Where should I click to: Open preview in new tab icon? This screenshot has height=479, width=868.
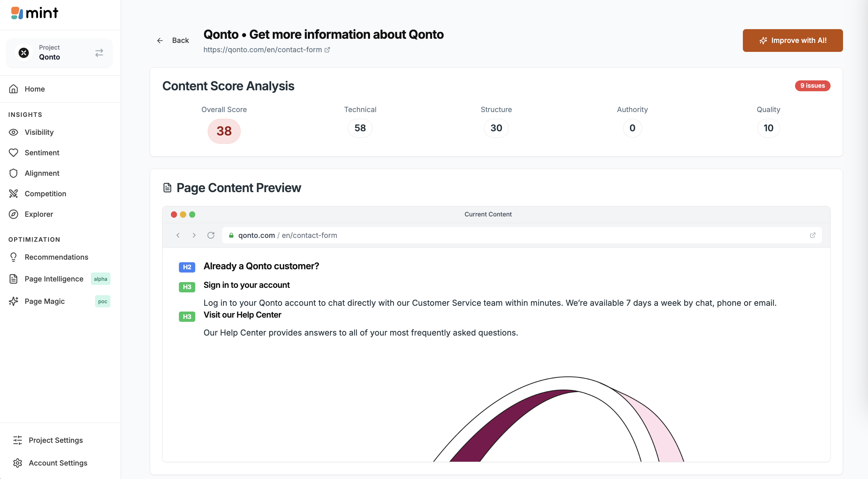[812, 235]
